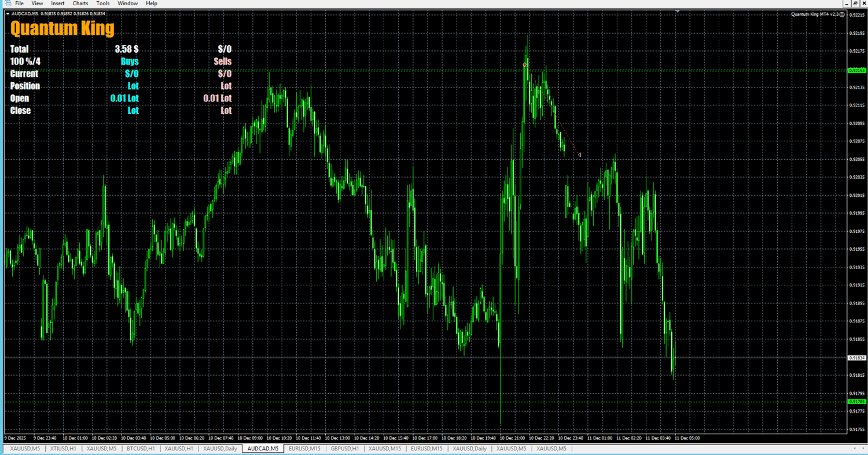This screenshot has height=455, width=868.
Task: Click the 9 Dec 2025 time axis label
Action: click(14, 438)
